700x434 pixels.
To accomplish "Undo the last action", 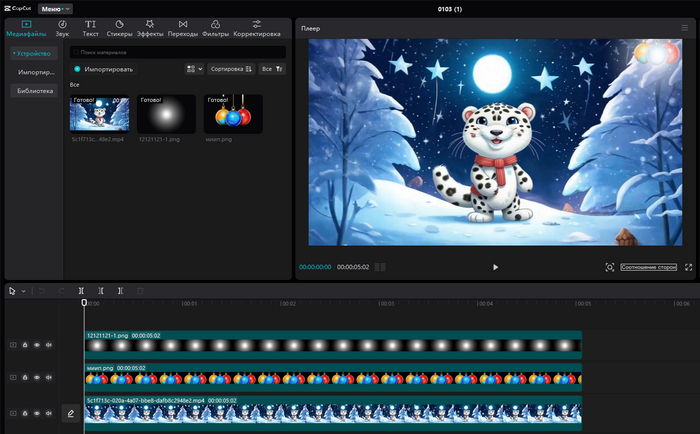I will [x=42, y=291].
